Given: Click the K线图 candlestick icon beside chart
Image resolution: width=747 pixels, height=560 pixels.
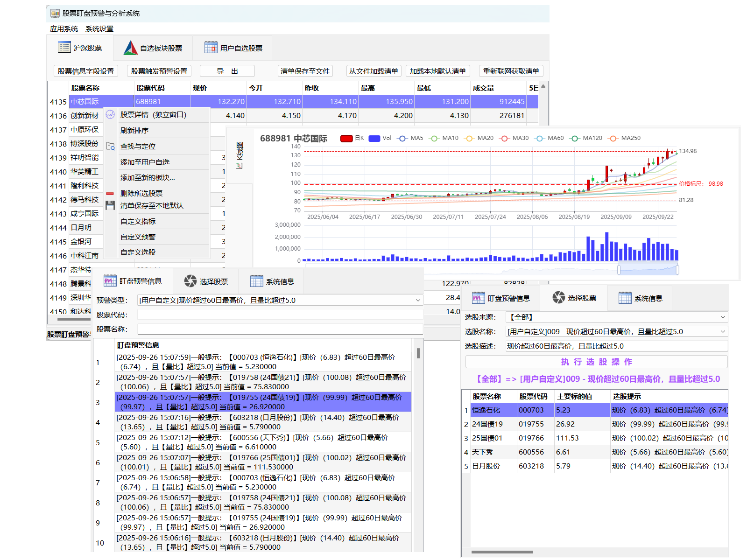Looking at the screenshot, I should tap(240, 165).
